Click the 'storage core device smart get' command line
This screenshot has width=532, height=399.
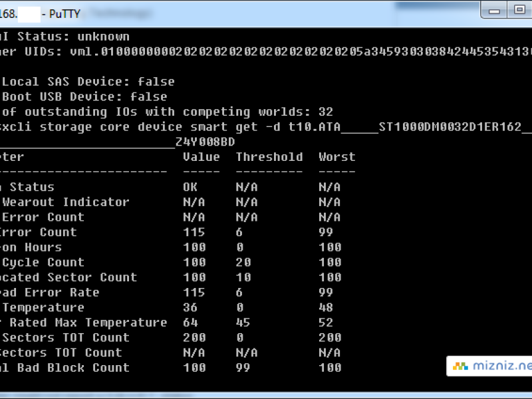point(266,127)
